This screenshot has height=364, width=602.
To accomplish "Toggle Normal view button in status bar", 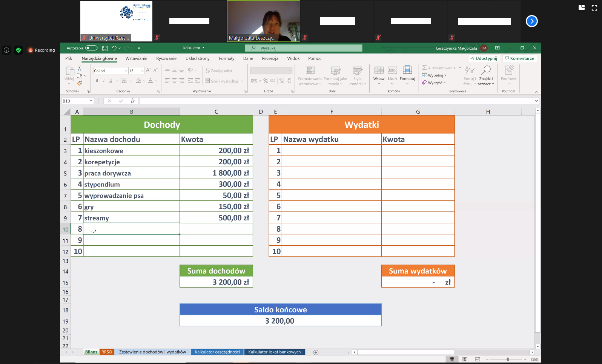I will coord(452,359).
